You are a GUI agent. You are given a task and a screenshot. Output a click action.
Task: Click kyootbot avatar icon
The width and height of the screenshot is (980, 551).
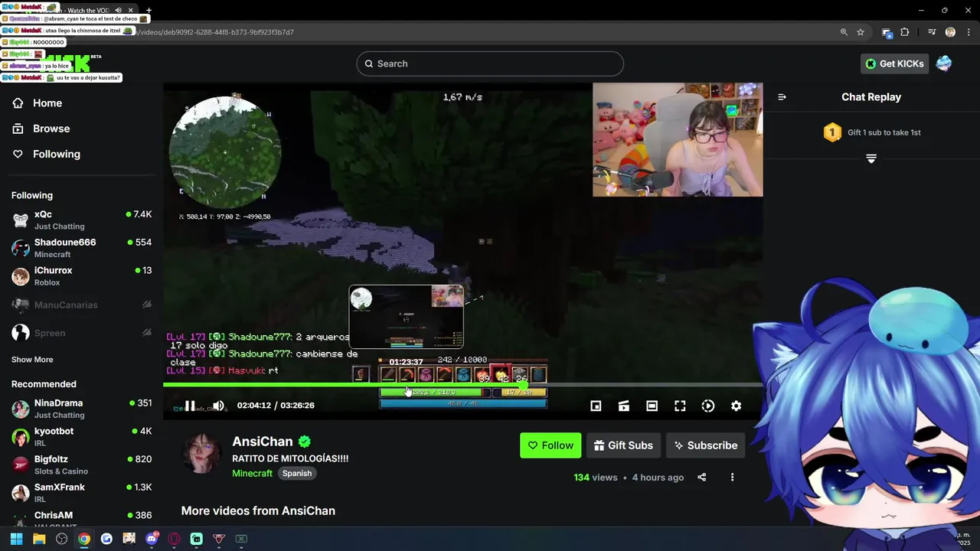tap(21, 437)
